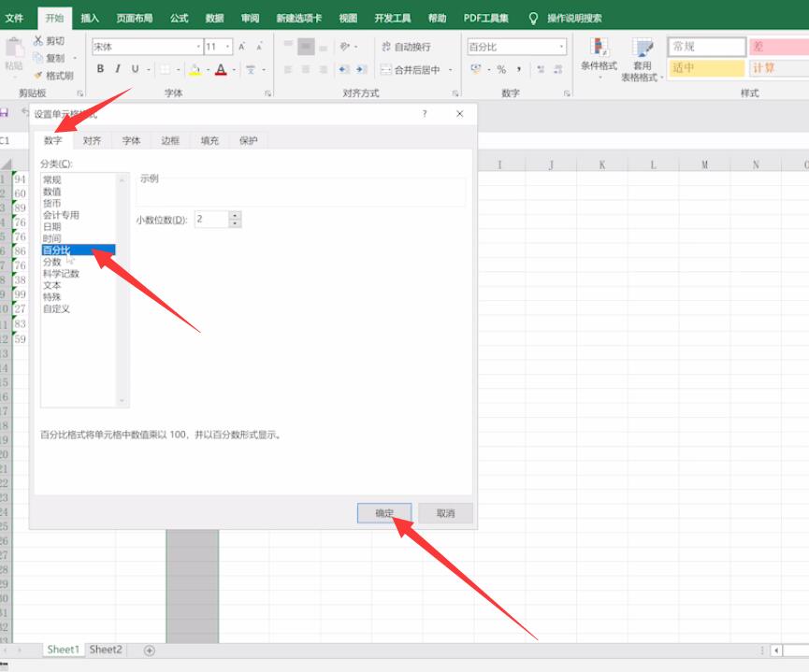Image resolution: width=809 pixels, height=672 pixels.
Task: Apply the yellow 适中 cell style
Action: tap(706, 68)
